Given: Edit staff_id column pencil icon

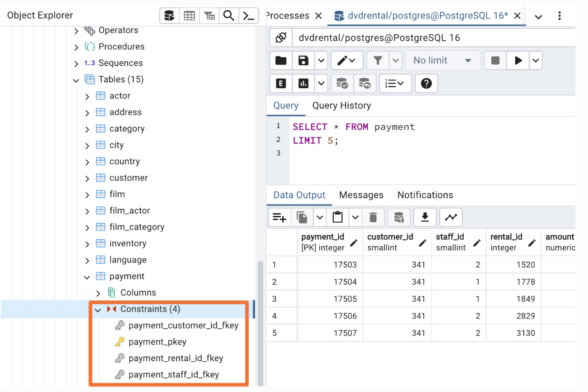Looking at the screenshot, I should pos(477,243).
